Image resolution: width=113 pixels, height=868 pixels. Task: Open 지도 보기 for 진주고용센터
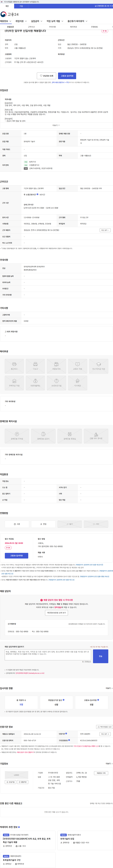[105, 734]
